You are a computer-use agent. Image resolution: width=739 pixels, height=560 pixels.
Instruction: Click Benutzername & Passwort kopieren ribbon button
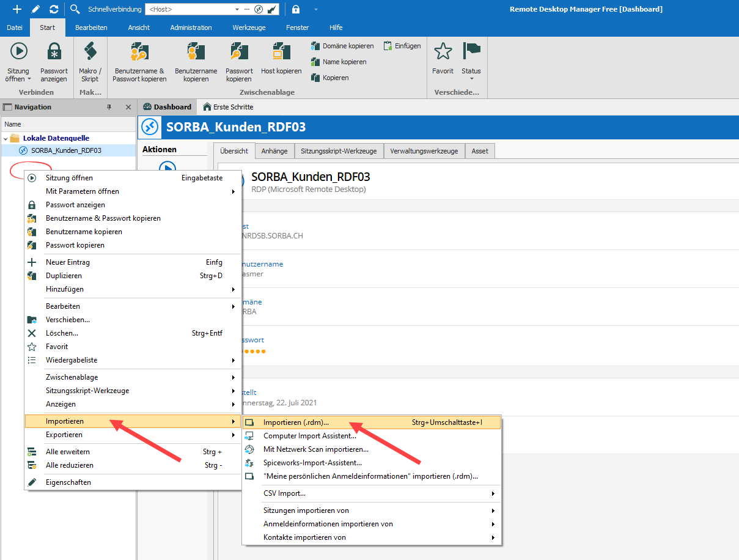click(x=139, y=62)
